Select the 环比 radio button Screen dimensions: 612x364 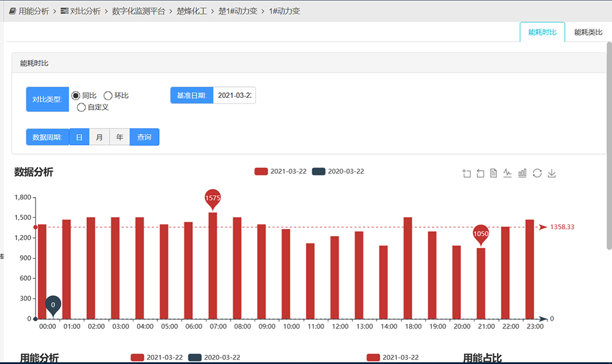tap(108, 95)
